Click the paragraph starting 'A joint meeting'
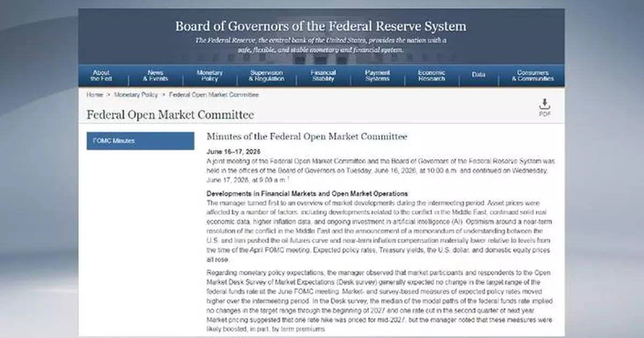Image resolution: width=644 pixels, height=338 pixels. pos(381,170)
